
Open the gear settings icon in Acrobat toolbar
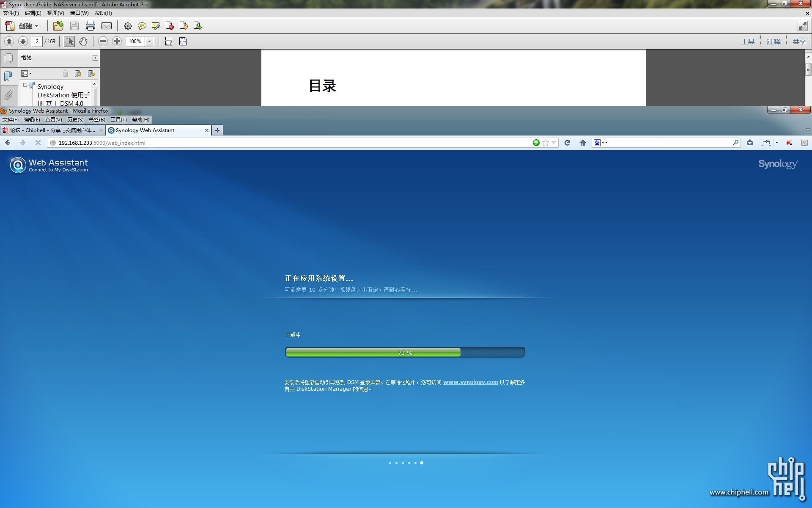(x=128, y=26)
